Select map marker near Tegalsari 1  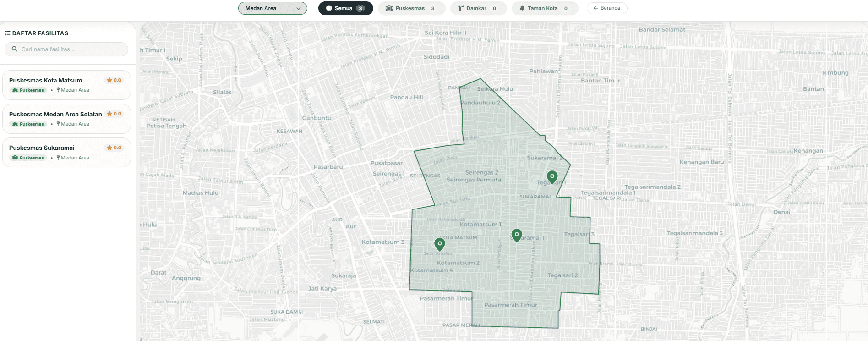[x=552, y=177]
